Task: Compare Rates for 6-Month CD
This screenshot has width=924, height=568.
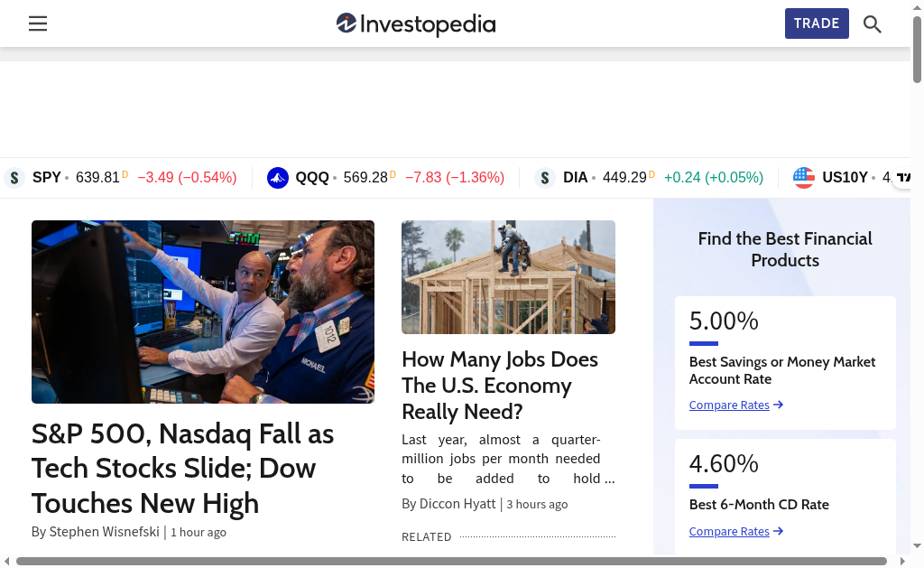Action: [x=736, y=532]
